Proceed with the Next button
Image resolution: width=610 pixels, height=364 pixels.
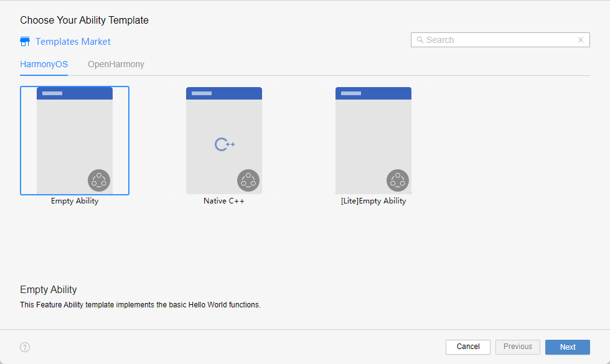(568, 347)
